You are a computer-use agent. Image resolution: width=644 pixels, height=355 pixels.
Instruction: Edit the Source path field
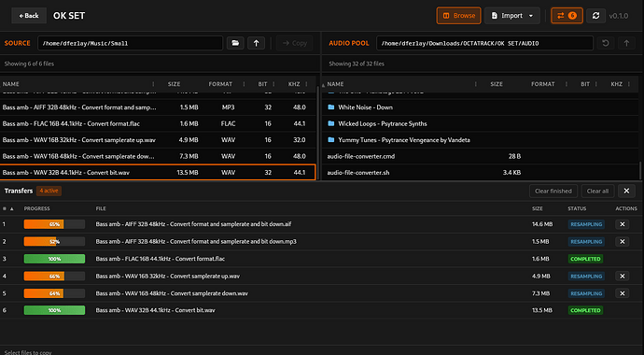pyautogui.click(x=130, y=43)
